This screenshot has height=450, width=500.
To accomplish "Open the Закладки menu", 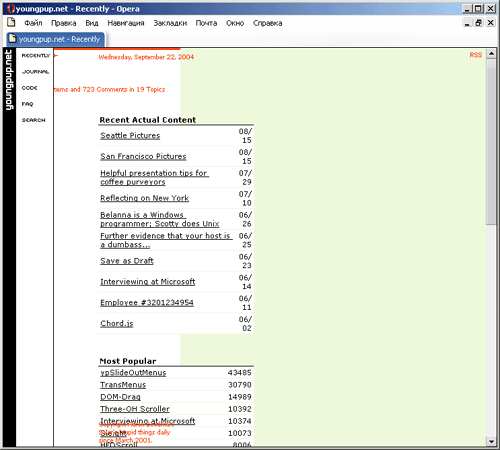I will click(x=170, y=23).
